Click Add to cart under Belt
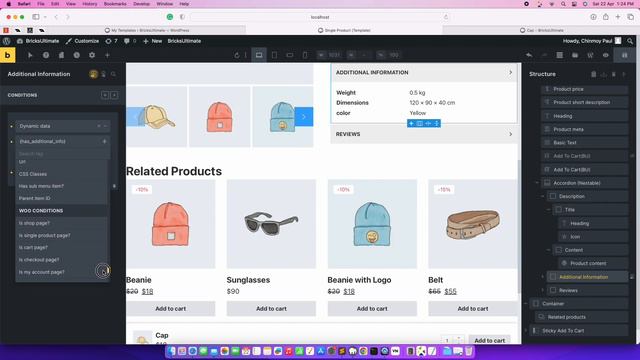The image size is (640, 360). (473, 309)
